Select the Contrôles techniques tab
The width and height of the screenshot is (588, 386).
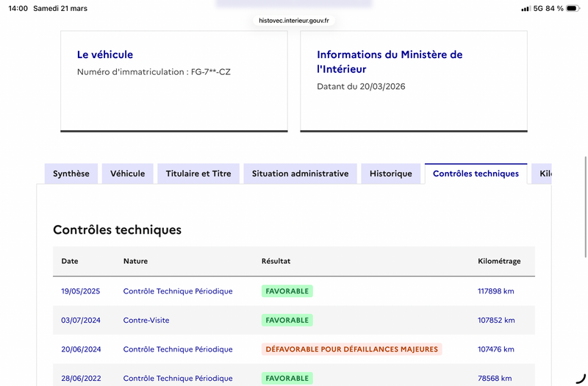pyautogui.click(x=476, y=174)
